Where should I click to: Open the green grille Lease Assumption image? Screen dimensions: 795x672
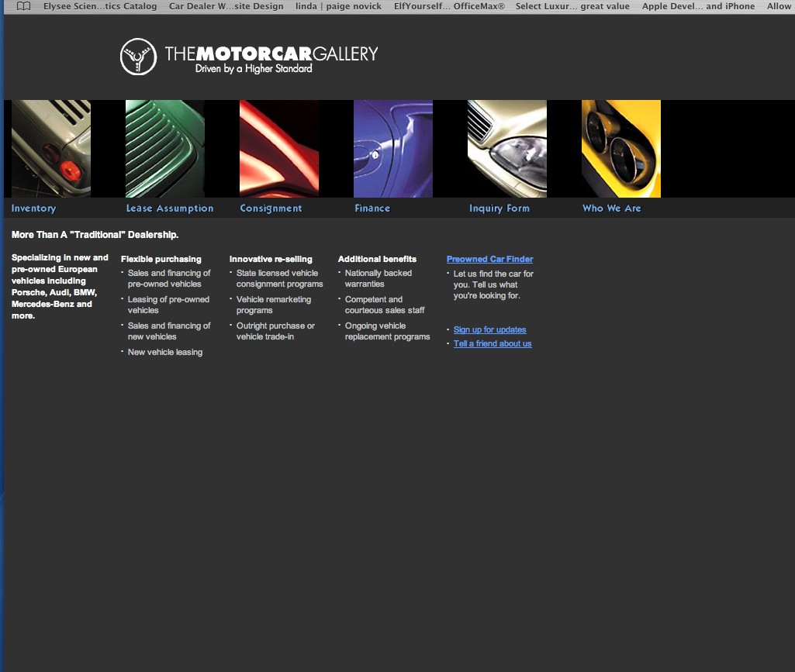coord(164,149)
